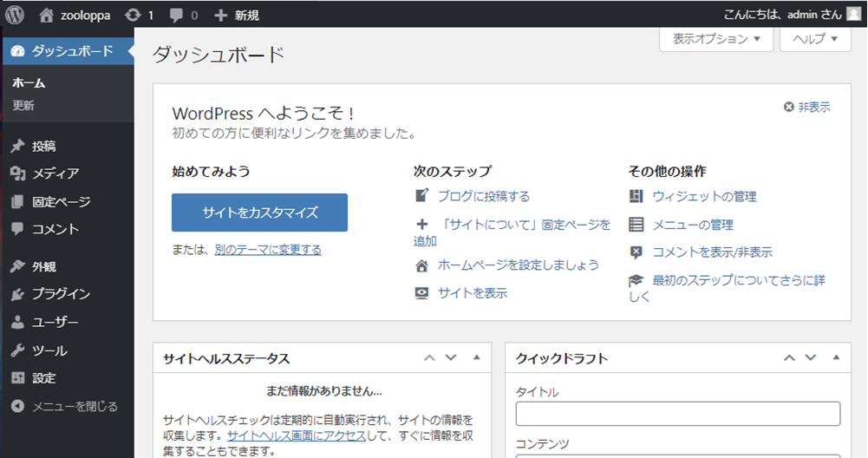Move サイトヘルスステータス panel up
This screenshot has width=868, height=458.
point(429,357)
